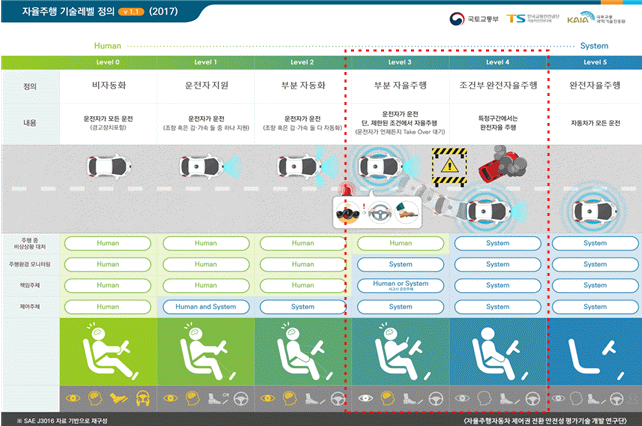Image resolution: width=642 pixels, height=426 pixels.
Task: Select the Level 1 car with front sensor
Action: (210, 166)
